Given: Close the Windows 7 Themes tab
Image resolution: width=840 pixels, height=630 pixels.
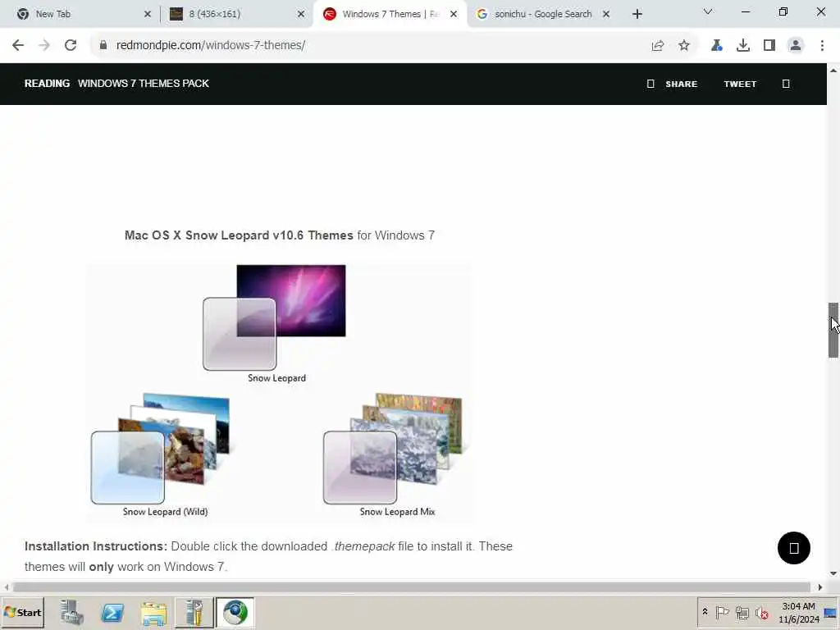Looking at the screenshot, I should pyautogui.click(x=454, y=14).
